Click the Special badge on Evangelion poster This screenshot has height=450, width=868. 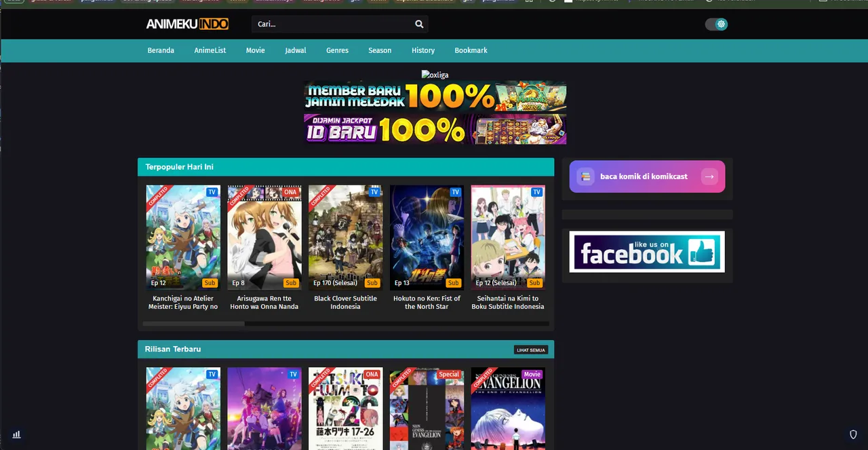pyautogui.click(x=449, y=375)
